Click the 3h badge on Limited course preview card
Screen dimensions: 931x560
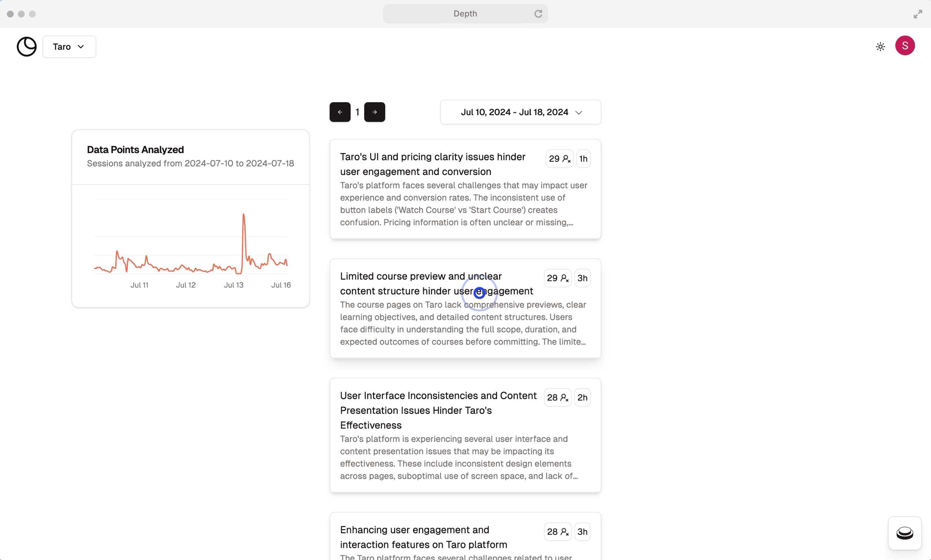pos(582,278)
